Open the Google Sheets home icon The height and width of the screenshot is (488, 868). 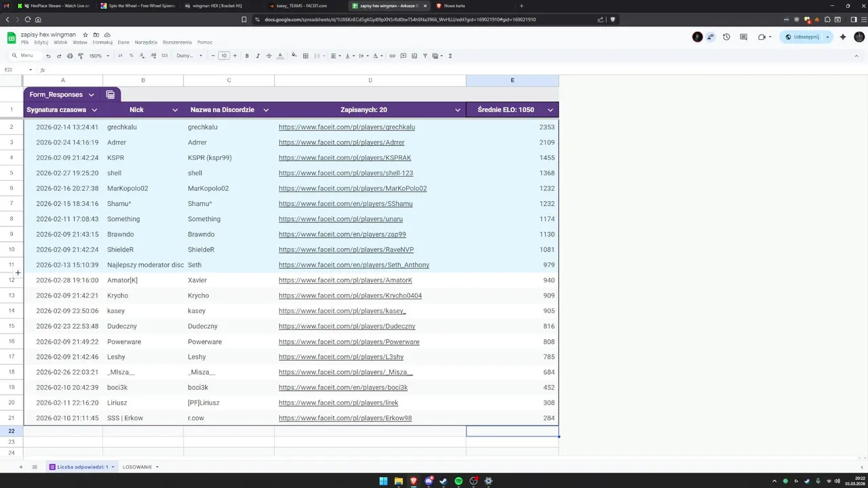12,38
